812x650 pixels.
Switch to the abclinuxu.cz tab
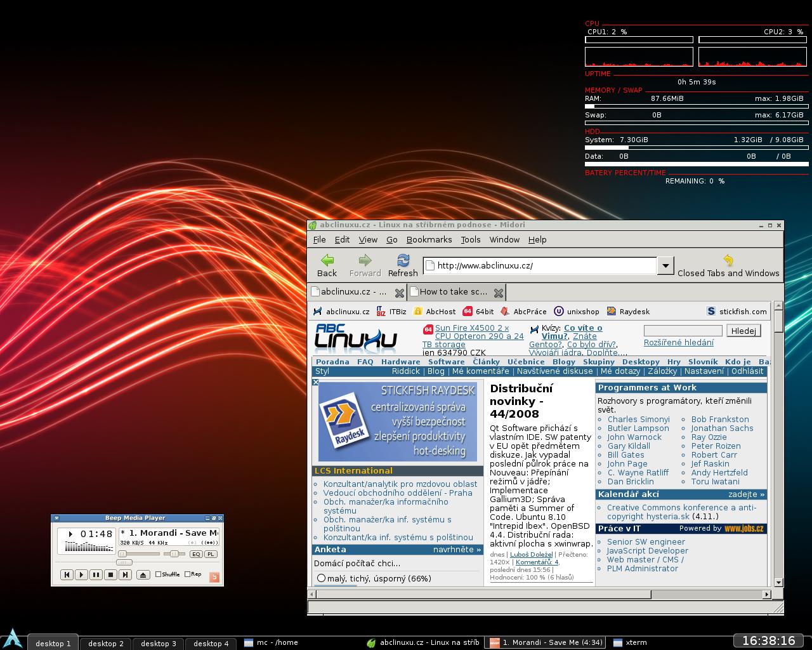354,292
